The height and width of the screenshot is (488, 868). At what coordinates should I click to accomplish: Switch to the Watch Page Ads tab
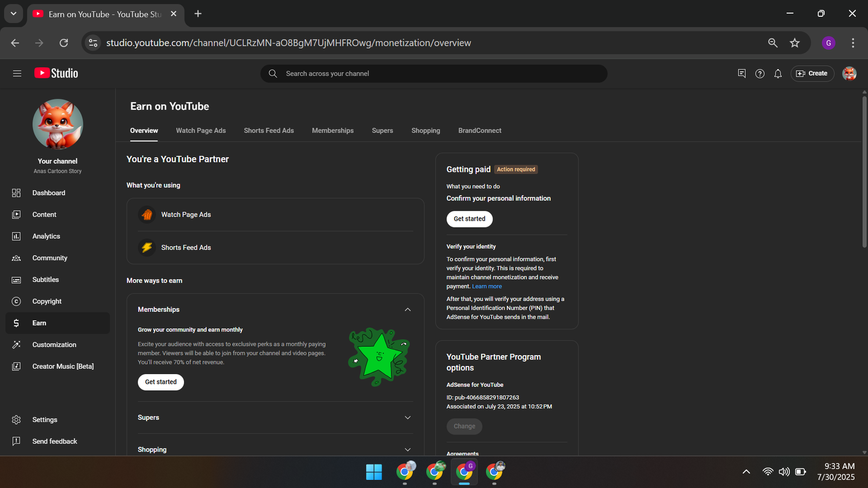coord(201,131)
